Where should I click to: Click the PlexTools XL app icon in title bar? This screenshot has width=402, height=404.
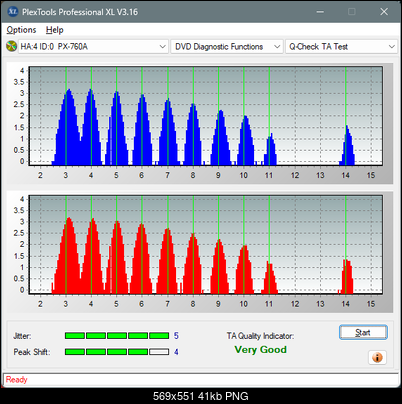click(13, 12)
